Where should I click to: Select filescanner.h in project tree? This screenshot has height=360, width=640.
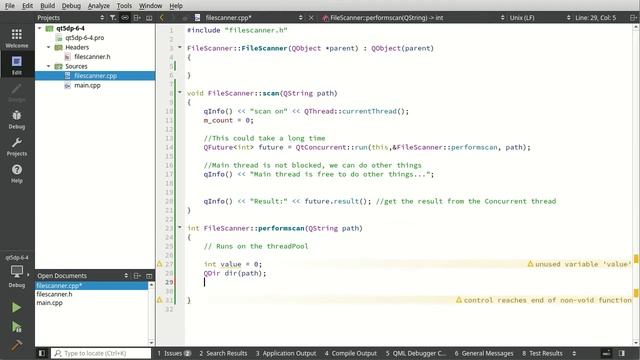pyautogui.click(x=92, y=57)
